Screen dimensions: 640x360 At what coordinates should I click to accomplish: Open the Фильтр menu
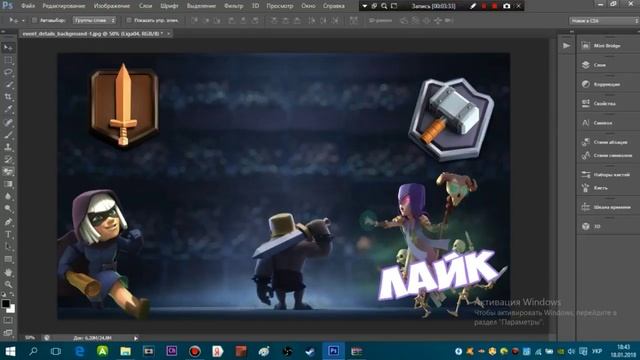233,6
